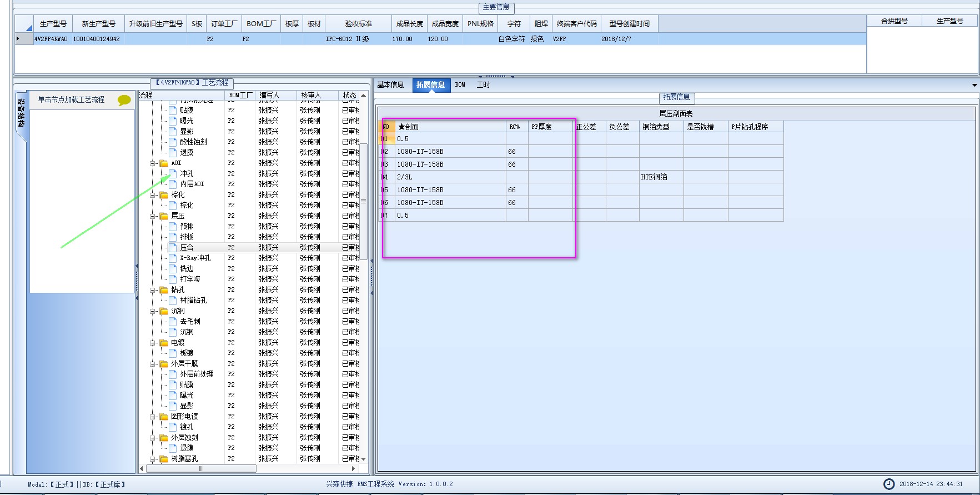Click RC% value 66 in row 02

[517, 152]
